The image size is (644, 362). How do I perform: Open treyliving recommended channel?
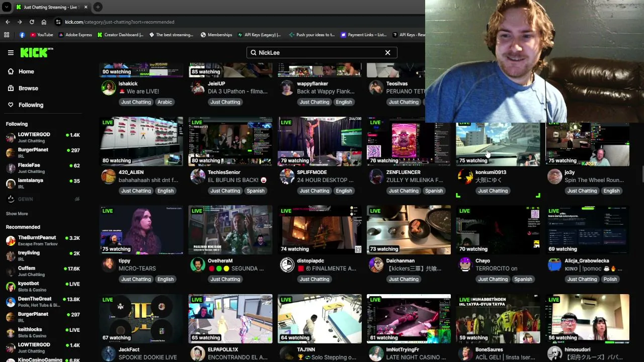(x=43, y=255)
